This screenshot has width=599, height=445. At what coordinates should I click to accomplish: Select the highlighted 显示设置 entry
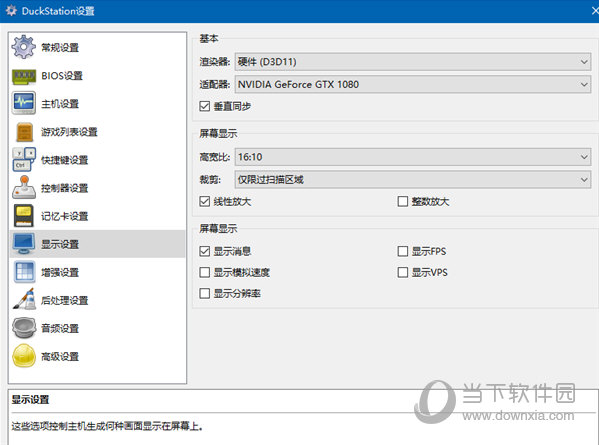point(97,244)
